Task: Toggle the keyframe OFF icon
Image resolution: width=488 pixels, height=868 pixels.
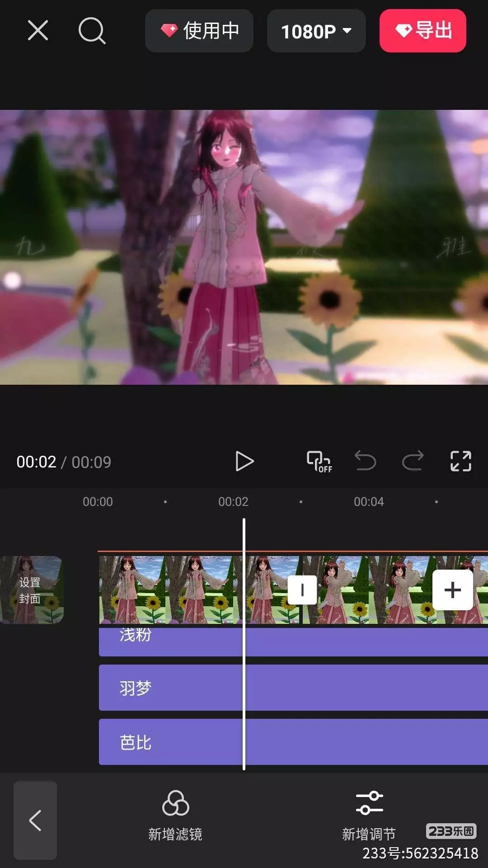Action: click(319, 462)
